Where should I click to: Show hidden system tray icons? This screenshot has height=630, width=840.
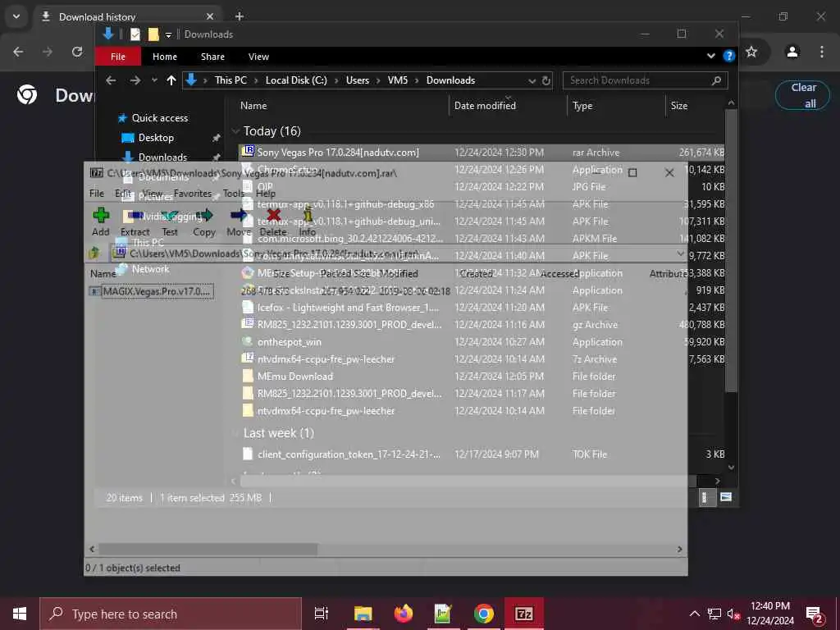pyautogui.click(x=694, y=614)
